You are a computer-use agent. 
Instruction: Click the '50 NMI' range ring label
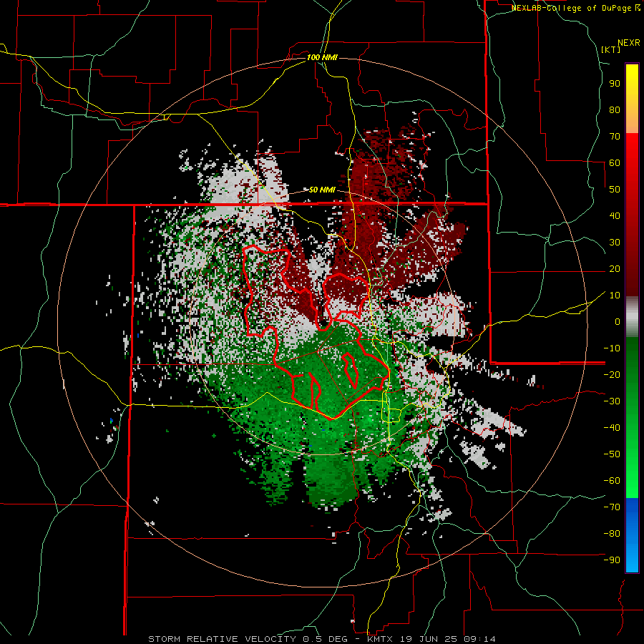(322, 190)
